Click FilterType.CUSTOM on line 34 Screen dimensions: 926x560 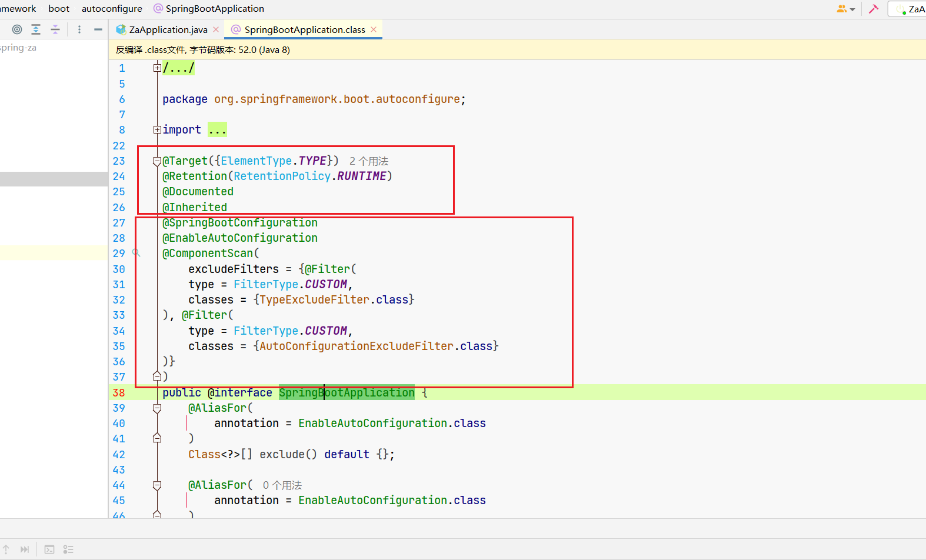pos(291,331)
